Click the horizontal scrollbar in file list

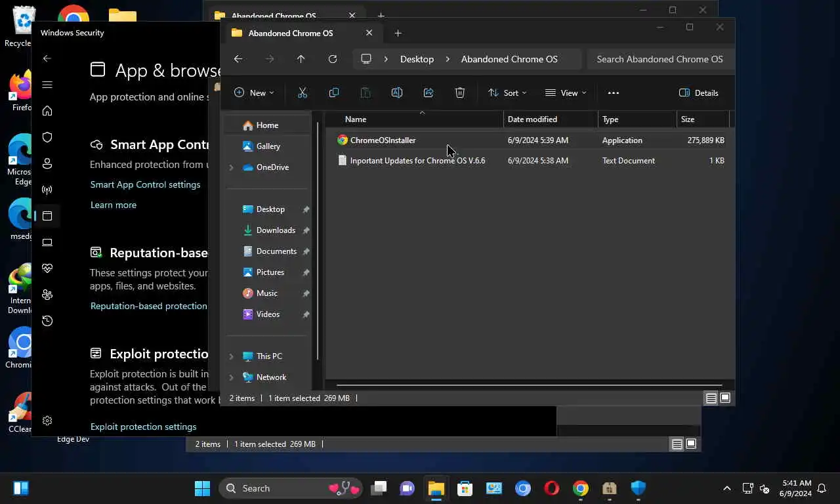529,385
